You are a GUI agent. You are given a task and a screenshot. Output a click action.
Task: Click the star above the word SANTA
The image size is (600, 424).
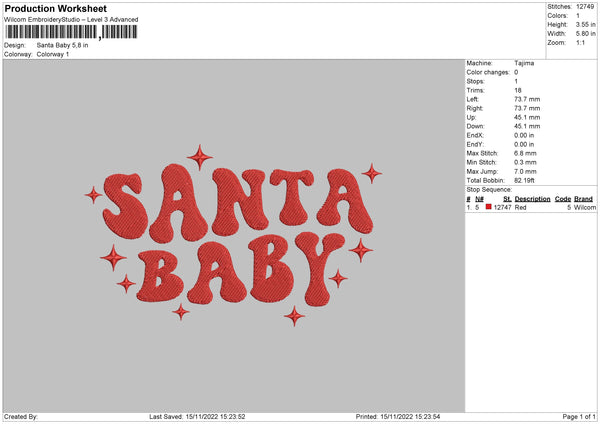point(200,157)
